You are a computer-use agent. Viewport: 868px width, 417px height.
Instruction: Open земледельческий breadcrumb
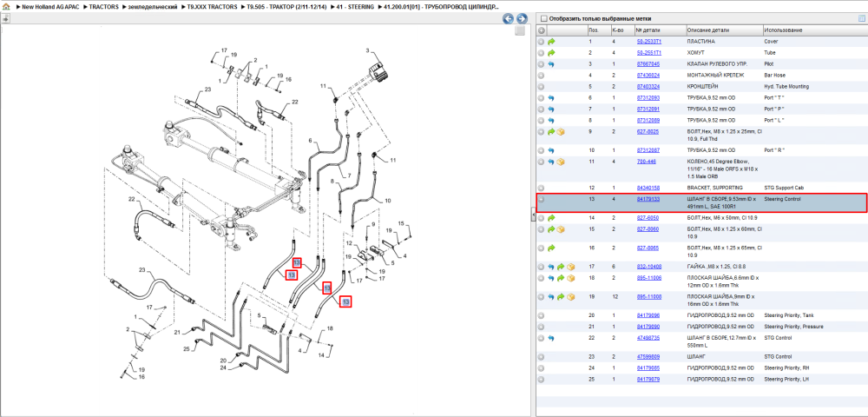(x=153, y=7)
